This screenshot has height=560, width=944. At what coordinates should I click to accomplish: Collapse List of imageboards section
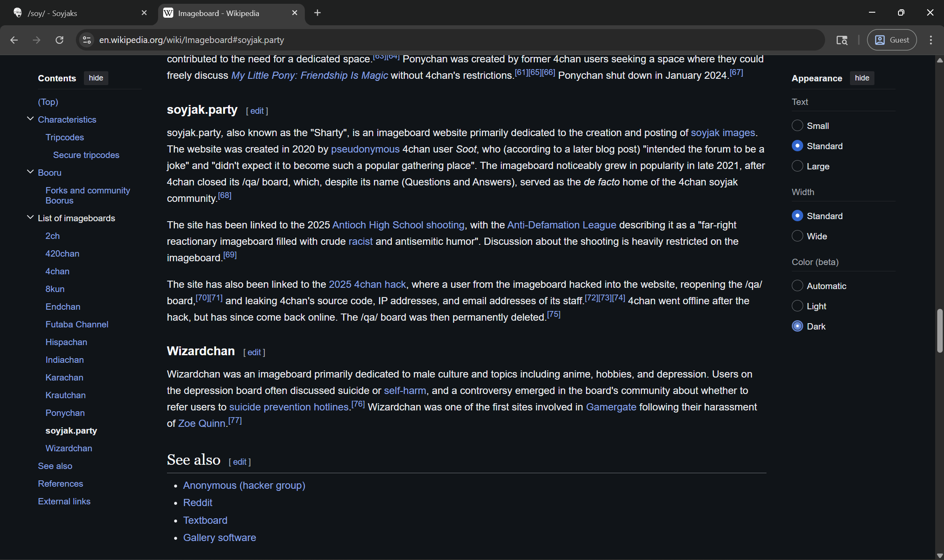[x=30, y=218]
